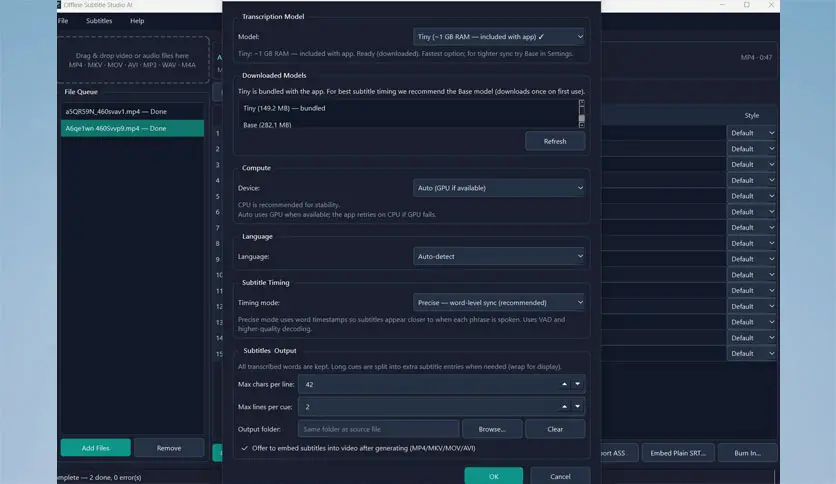Click the Burn In... button

click(747, 453)
